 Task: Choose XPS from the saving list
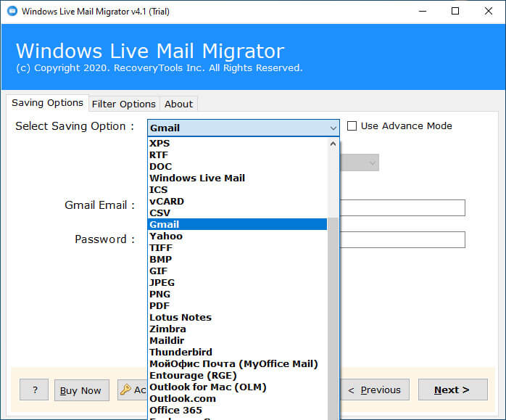[x=238, y=144]
